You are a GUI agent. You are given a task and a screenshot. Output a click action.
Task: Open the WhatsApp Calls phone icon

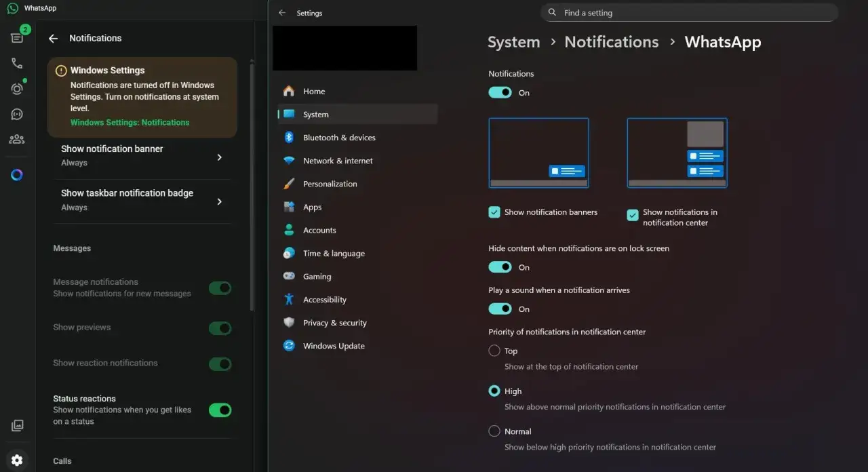coord(17,63)
